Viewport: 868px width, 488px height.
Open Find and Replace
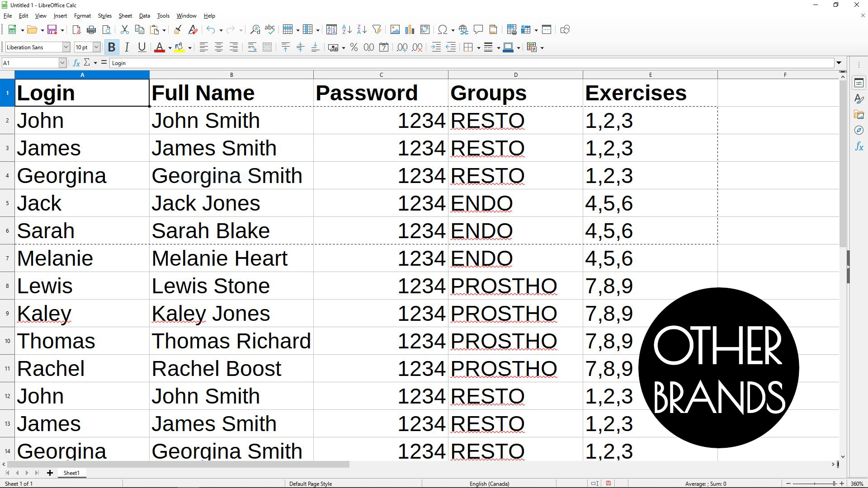click(x=255, y=30)
